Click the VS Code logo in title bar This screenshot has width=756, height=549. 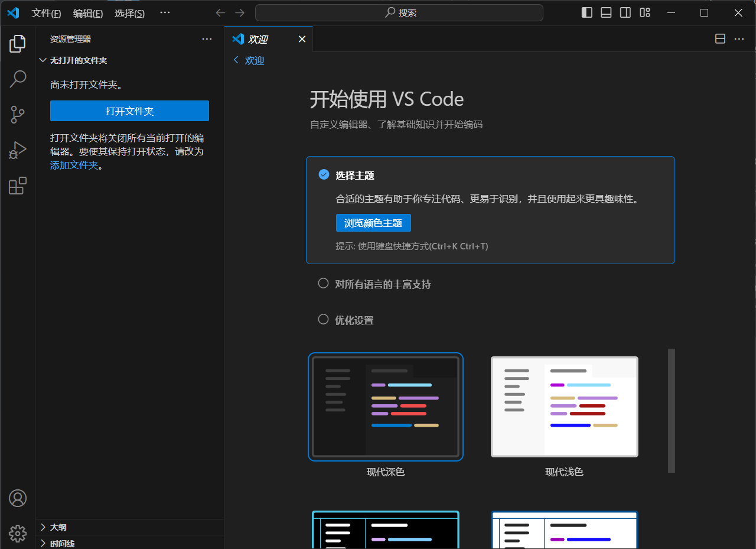(x=13, y=13)
